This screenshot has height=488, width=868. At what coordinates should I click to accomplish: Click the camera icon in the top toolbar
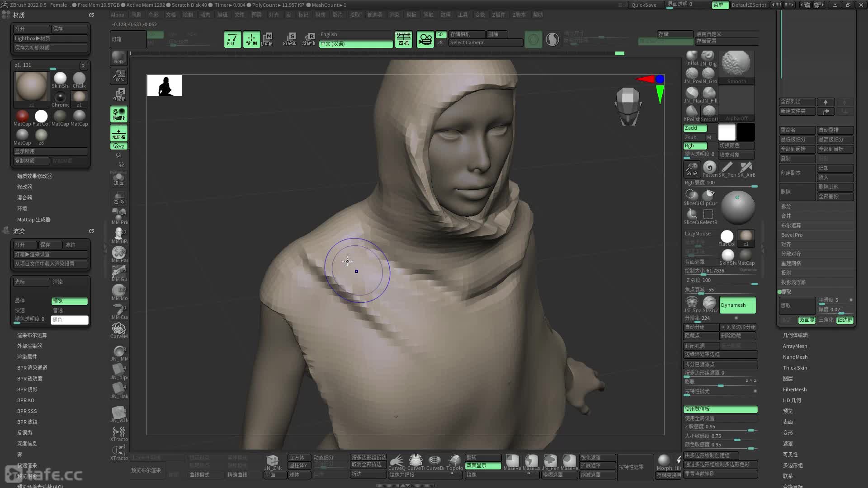(425, 40)
